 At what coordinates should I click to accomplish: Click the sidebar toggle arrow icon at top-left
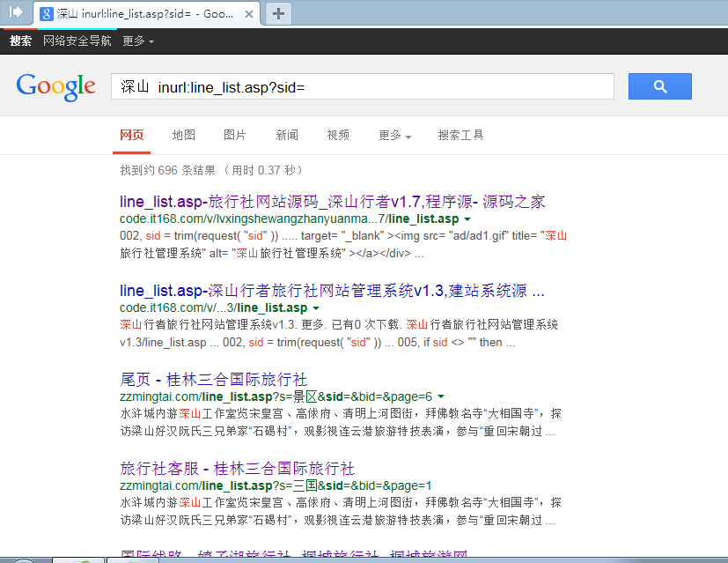pos(15,11)
